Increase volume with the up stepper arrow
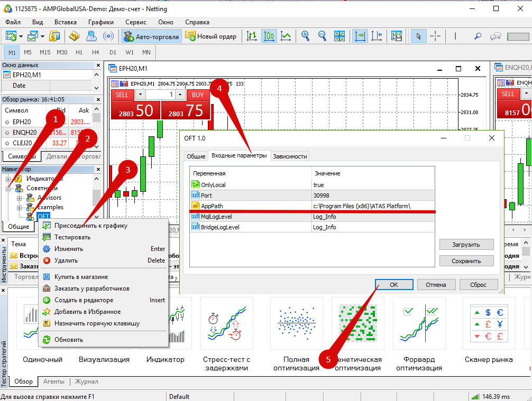 (x=180, y=95)
